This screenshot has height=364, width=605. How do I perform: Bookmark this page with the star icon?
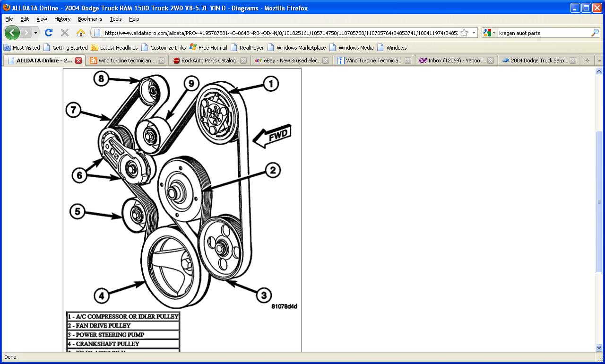[464, 33]
